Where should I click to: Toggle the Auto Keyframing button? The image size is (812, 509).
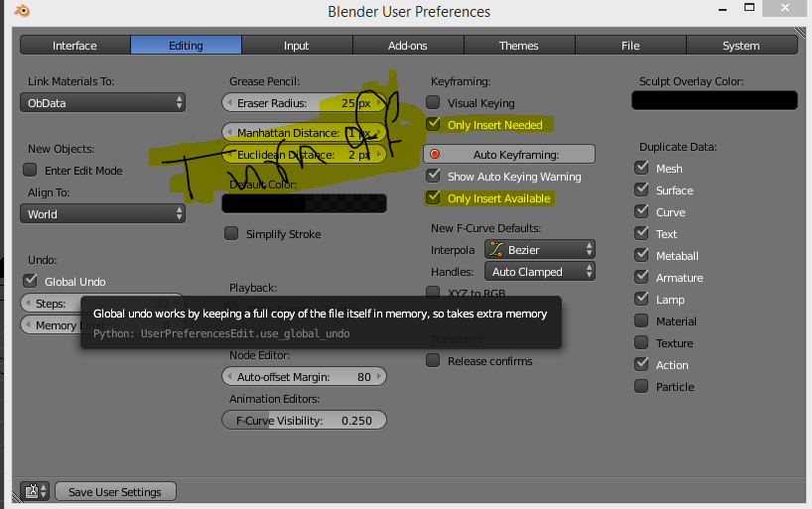509,155
